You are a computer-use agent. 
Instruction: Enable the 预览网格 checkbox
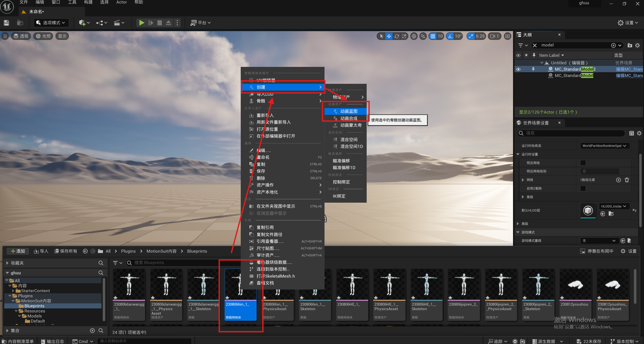point(583,163)
